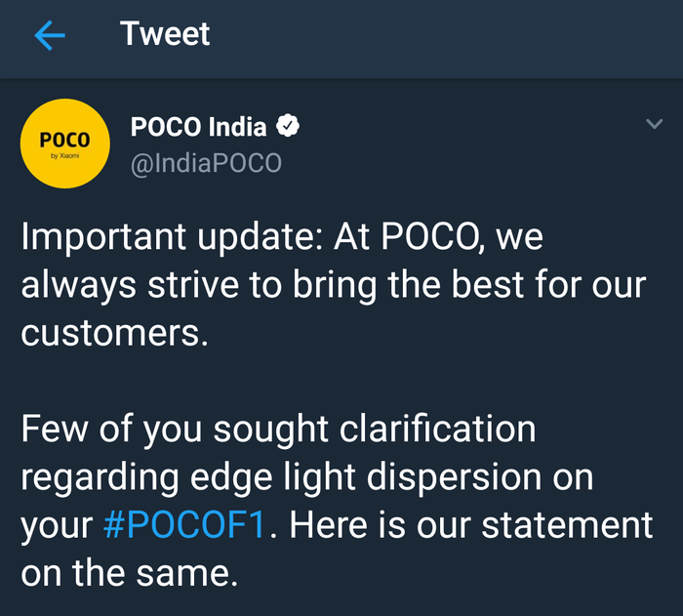Click the "regarding edge light dispersion on" line
The image size is (683, 616).
pos(307,477)
